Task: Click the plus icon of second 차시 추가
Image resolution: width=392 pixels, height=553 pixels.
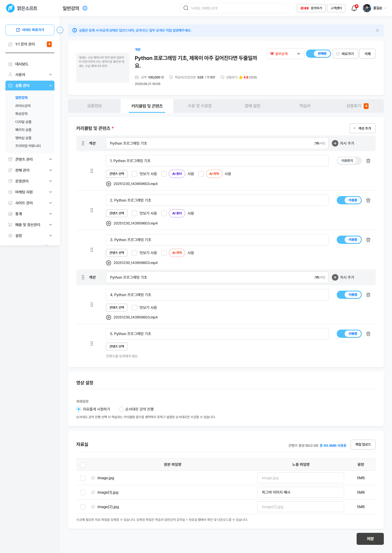Action: click(x=335, y=277)
